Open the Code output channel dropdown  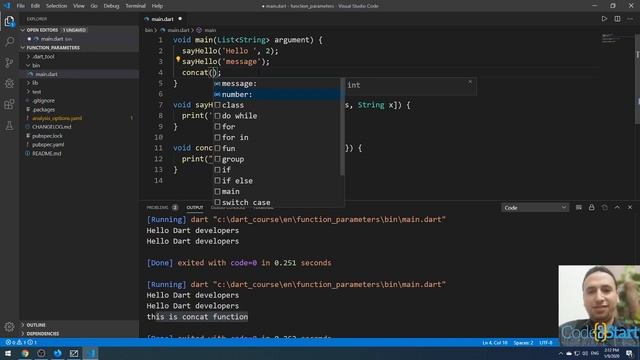[x=535, y=207]
